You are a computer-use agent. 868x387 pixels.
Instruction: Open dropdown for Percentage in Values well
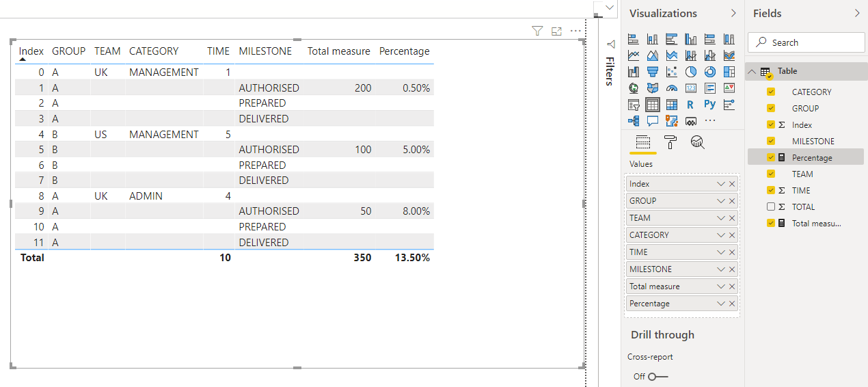pyautogui.click(x=720, y=304)
